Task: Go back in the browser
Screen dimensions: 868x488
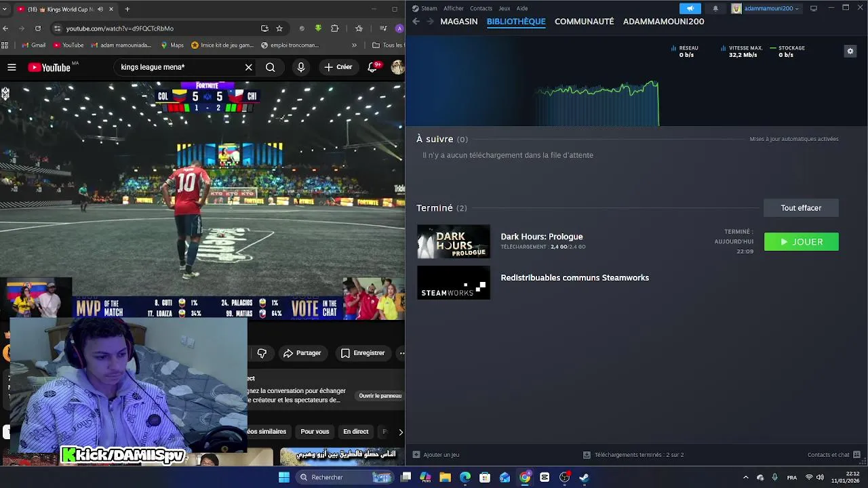Action: point(5,28)
